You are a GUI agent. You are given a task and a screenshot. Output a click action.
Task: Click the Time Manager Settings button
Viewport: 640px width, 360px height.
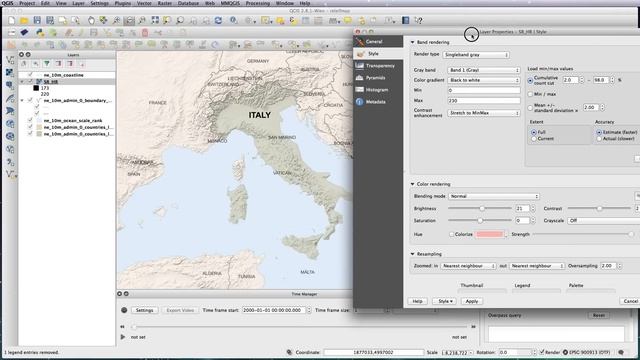(144, 310)
